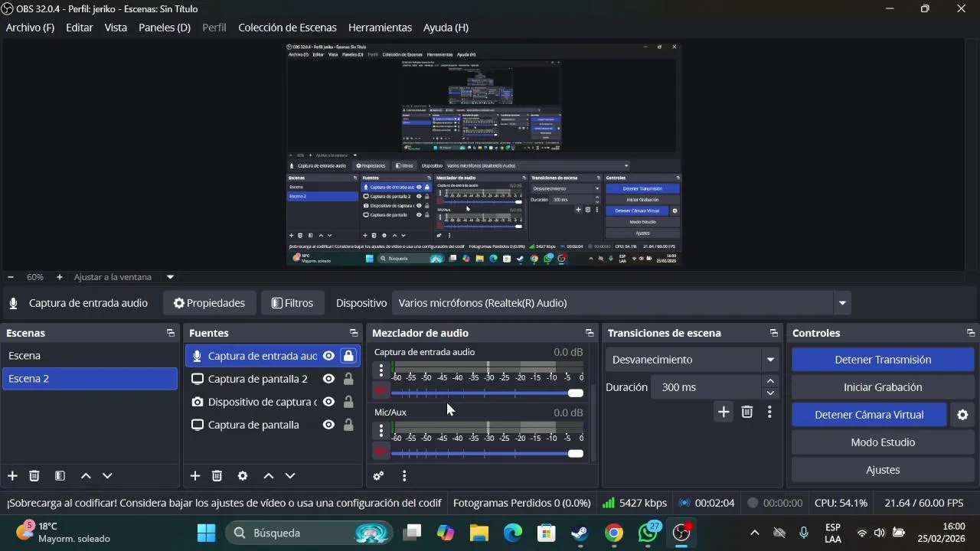980x551 pixels.
Task: Toggle lock on Captura de pantalla 2
Action: (348, 379)
